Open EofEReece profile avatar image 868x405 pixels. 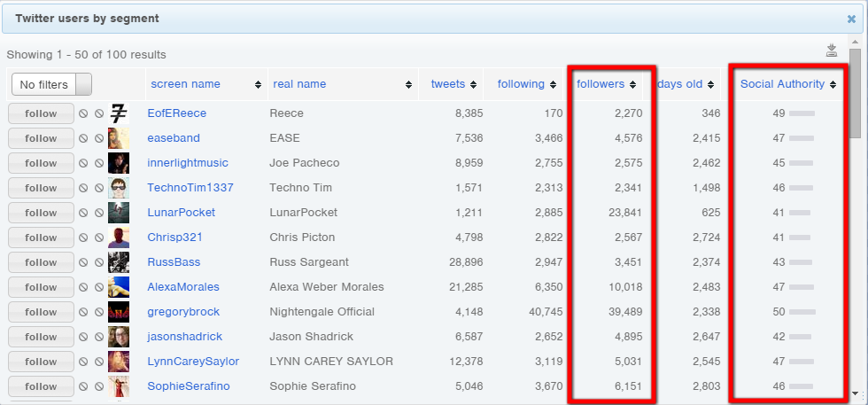coord(119,113)
